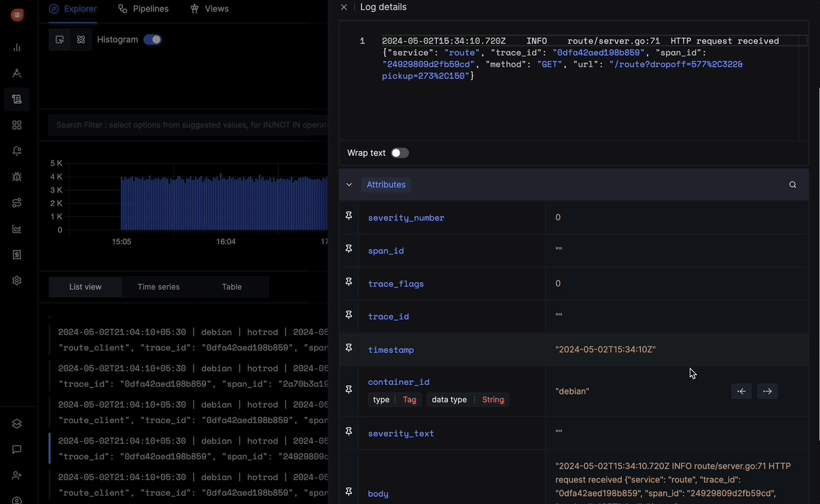This screenshot has width=820, height=504.
Task: Click the 16:04 histogram axis label
Action: [x=226, y=242]
